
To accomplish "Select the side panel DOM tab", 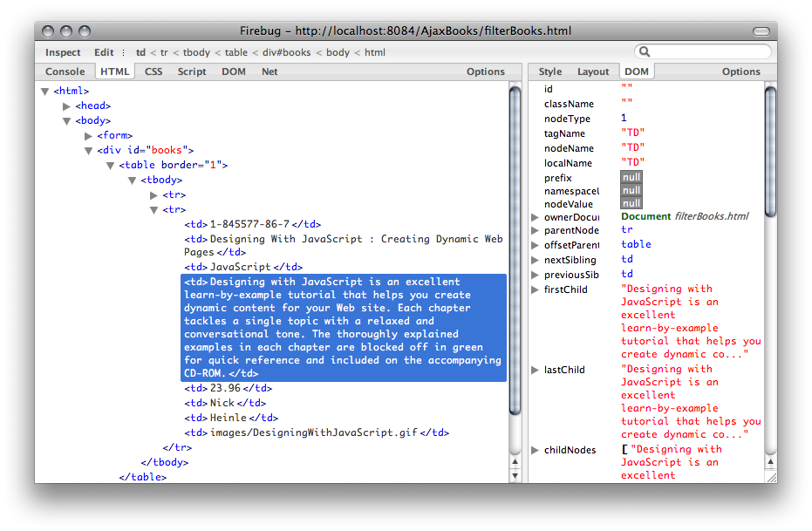I will [637, 71].
